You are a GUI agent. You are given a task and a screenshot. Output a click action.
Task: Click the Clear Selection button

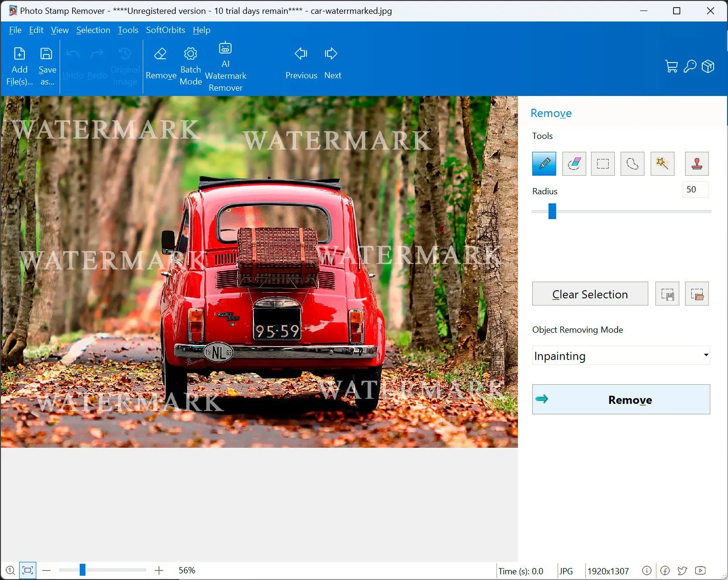pyautogui.click(x=590, y=294)
